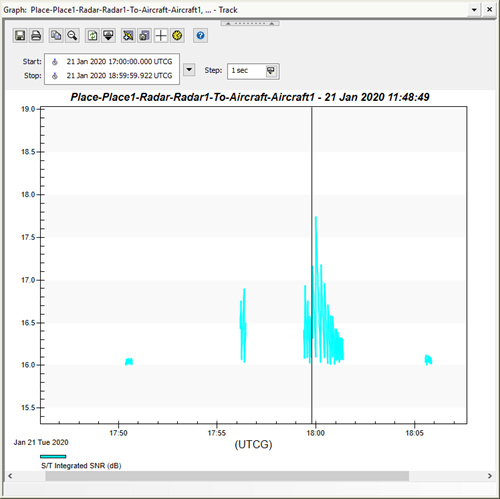Click the dropdown-arrow icon next to refresh
500x499 pixels.
click(108, 35)
